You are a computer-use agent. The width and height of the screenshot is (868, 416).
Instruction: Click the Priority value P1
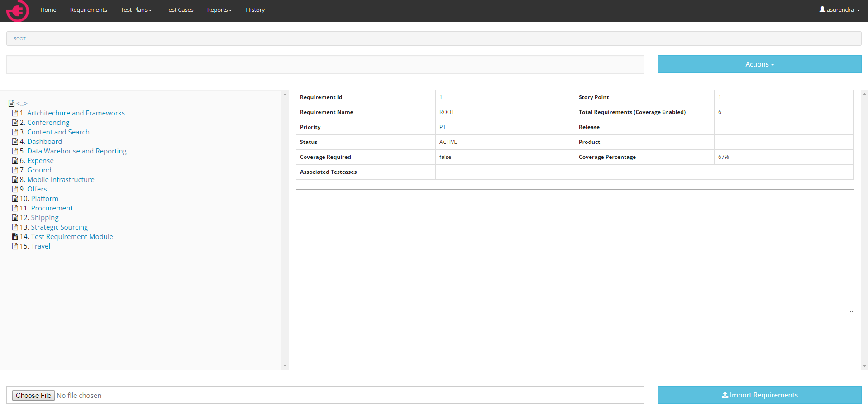tap(442, 127)
